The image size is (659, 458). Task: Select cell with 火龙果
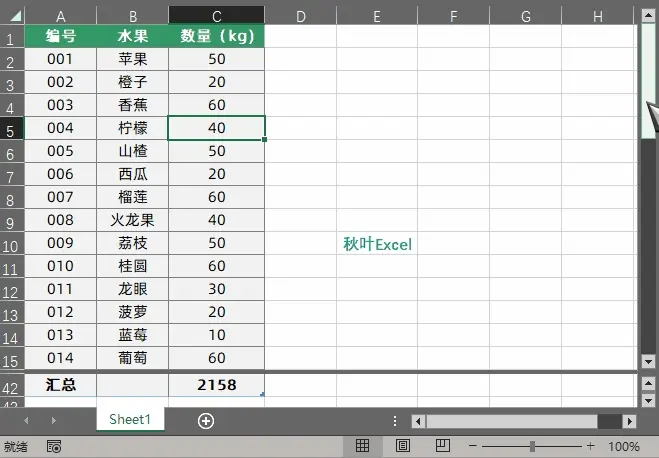point(132,220)
